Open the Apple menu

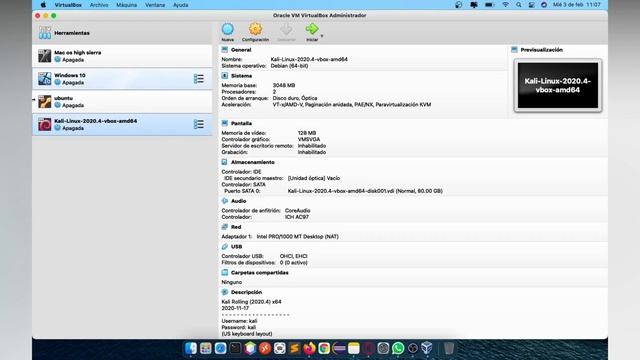tap(43, 5)
